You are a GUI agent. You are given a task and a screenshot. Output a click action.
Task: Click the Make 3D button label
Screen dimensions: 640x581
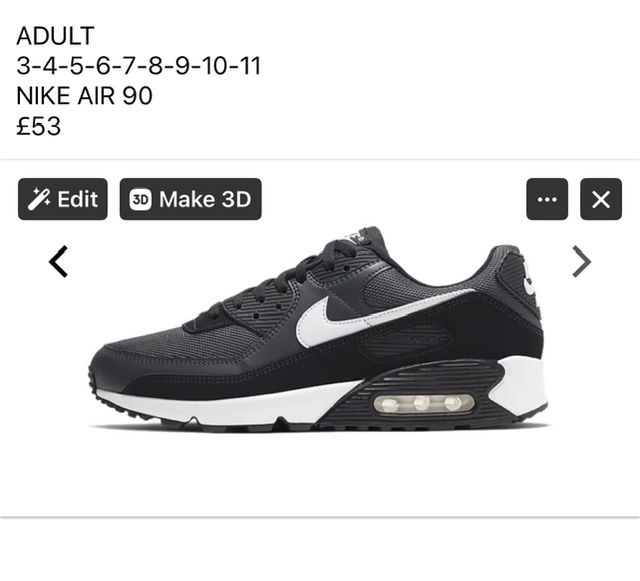coord(205,199)
